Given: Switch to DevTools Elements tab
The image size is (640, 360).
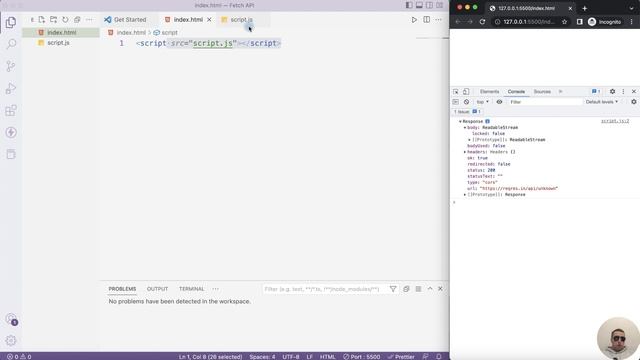Looking at the screenshot, I should (489, 91).
